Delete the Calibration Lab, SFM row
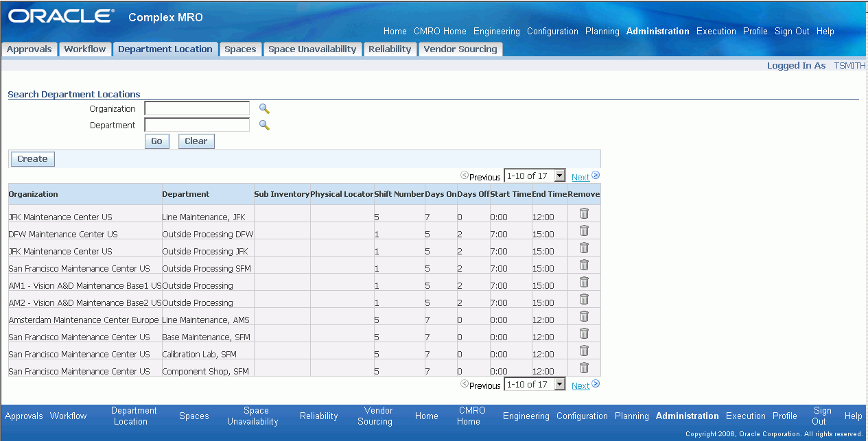 click(x=584, y=350)
